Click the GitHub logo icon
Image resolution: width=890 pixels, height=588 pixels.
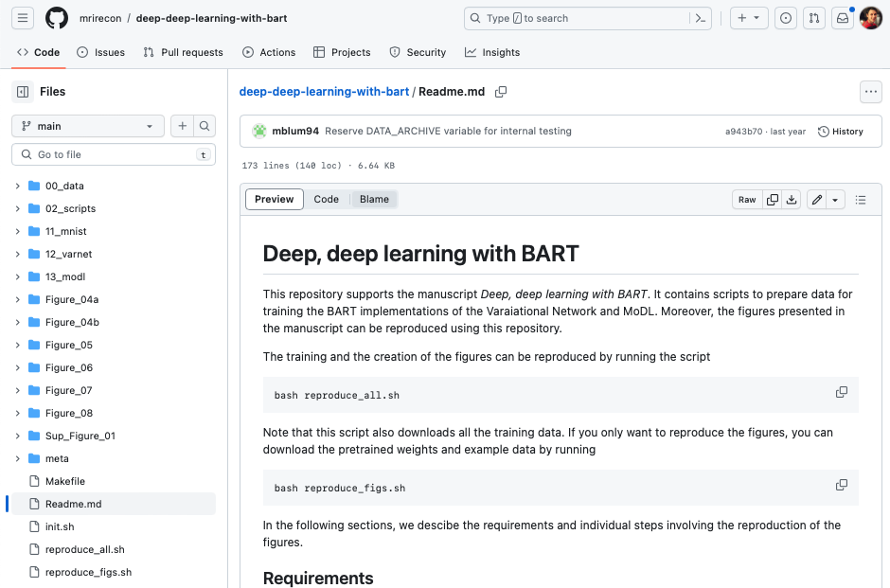point(57,18)
